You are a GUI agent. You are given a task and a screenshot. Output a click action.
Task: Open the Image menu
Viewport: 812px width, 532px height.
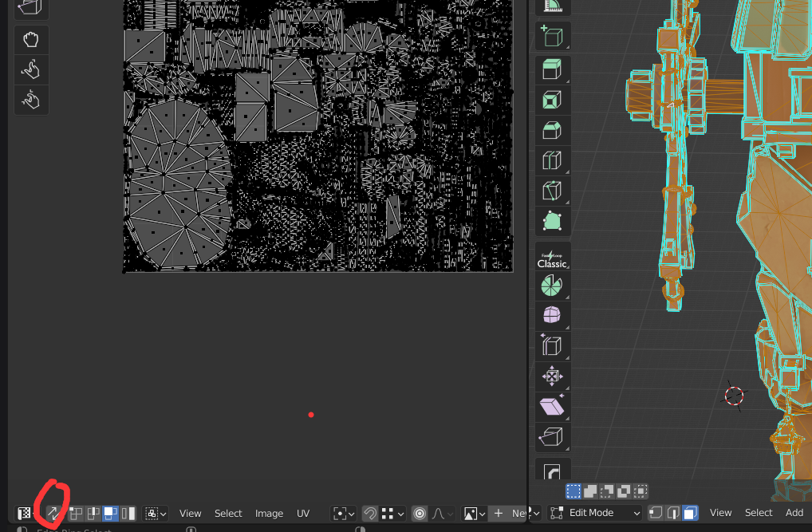(270, 514)
